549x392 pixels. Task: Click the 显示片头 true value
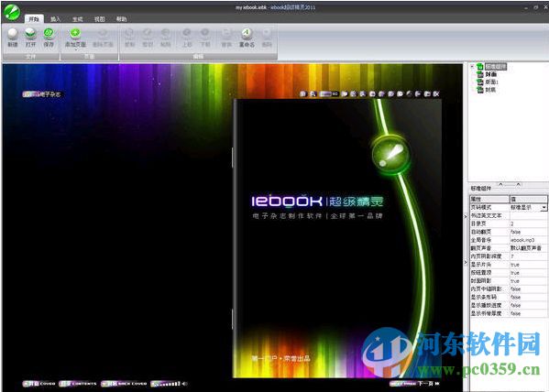(x=528, y=265)
